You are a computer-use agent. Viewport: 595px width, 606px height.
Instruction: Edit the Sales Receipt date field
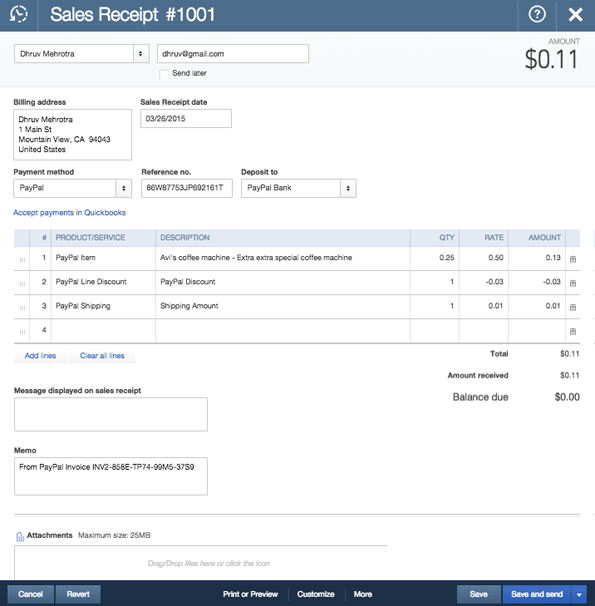[x=186, y=119]
